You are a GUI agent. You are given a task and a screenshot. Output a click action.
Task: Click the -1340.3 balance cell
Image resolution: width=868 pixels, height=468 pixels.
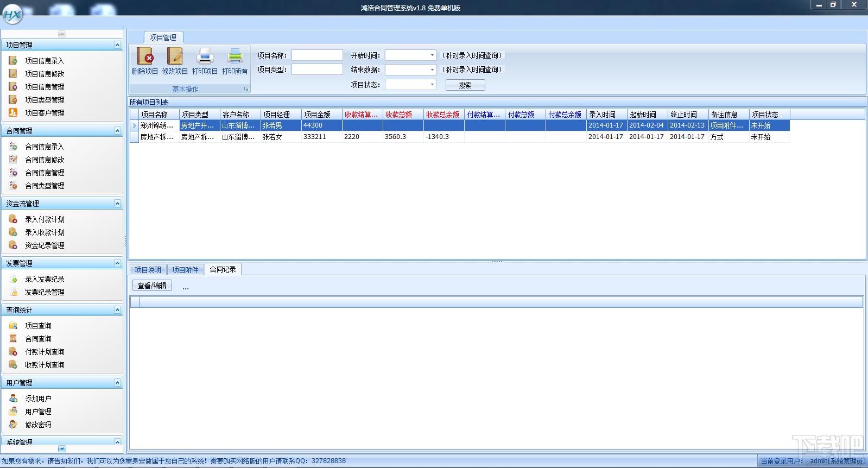(x=444, y=137)
